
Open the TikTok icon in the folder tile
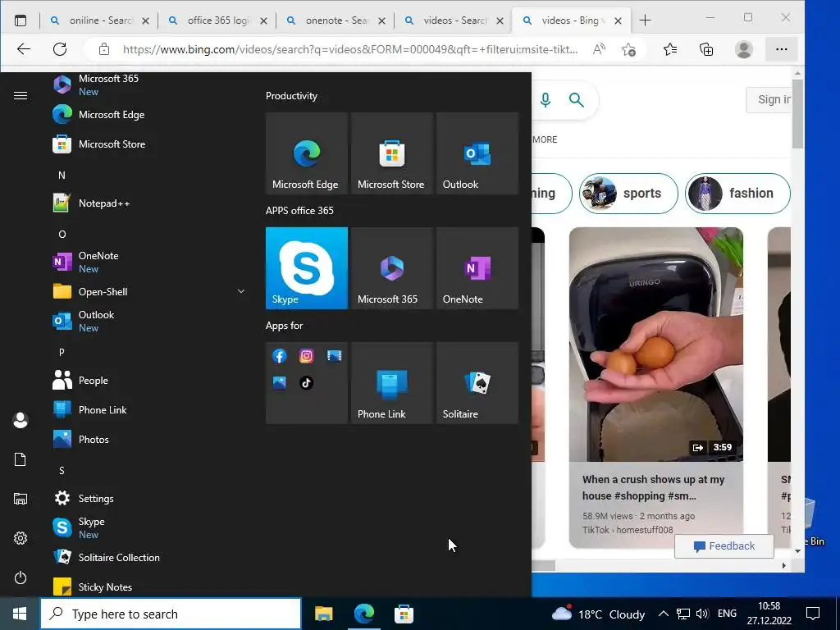[x=307, y=382]
